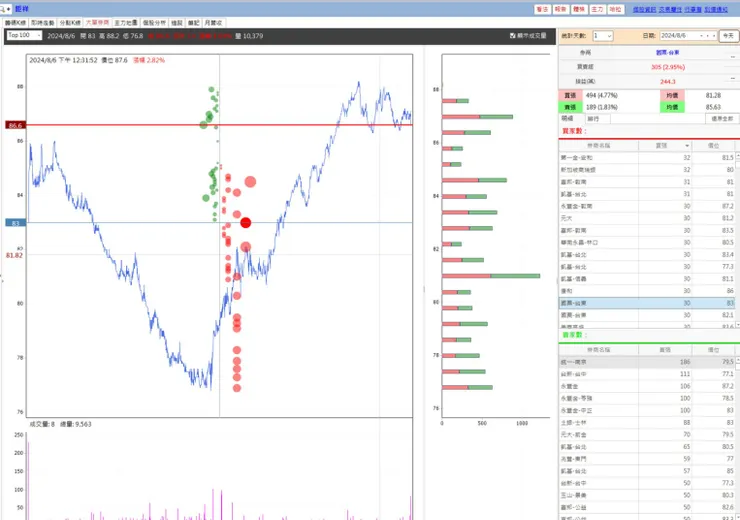This screenshot has width=740, height=520.
Task: Click the 今天 button
Action: tap(728, 36)
